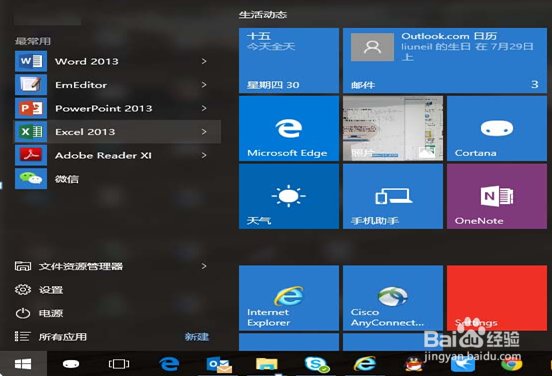The width and height of the screenshot is (552, 376).
Task: Open Cortana tile
Action: click(497, 129)
